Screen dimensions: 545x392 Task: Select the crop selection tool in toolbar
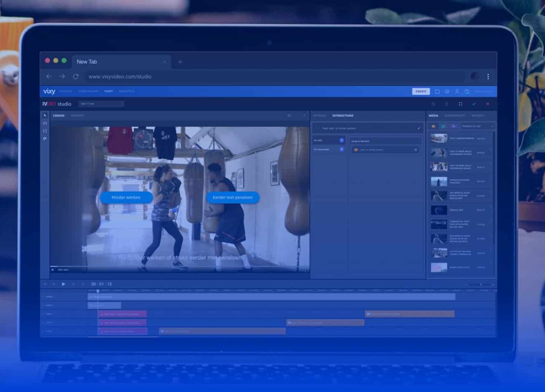point(45,131)
